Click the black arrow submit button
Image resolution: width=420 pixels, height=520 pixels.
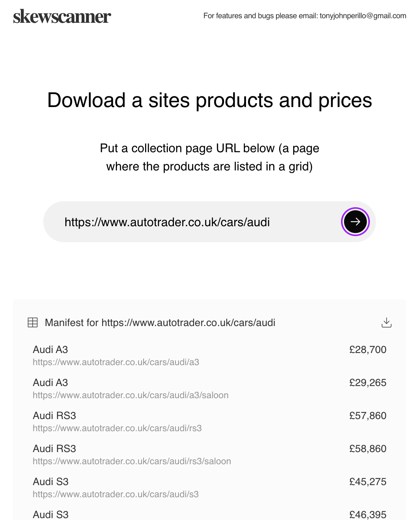click(x=355, y=222)
